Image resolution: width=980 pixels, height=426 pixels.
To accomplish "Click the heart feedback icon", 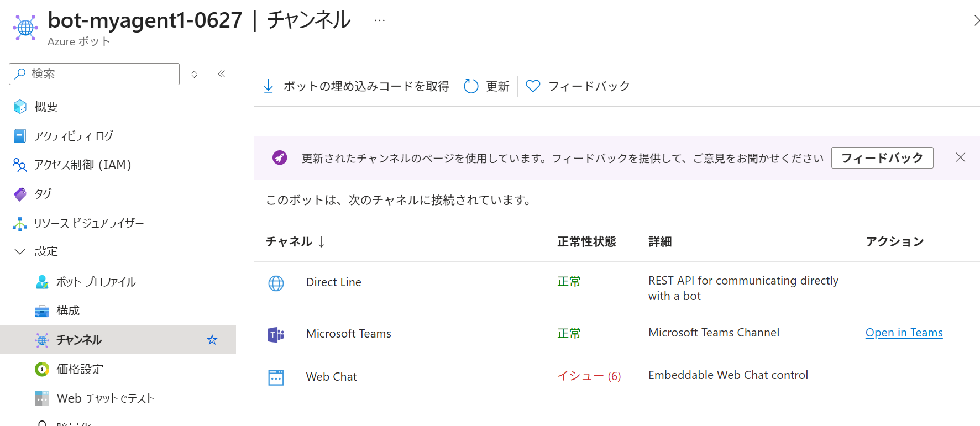I will click(533, 86).
